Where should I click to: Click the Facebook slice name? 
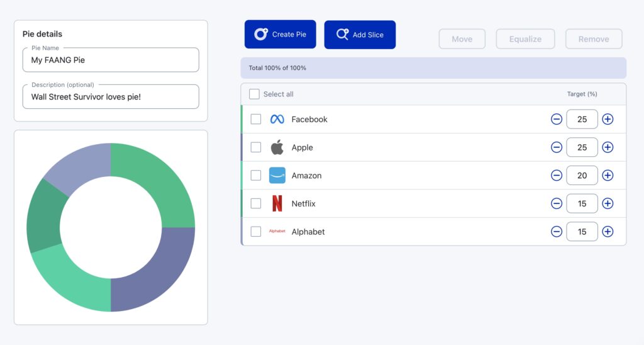click(309, 119)
